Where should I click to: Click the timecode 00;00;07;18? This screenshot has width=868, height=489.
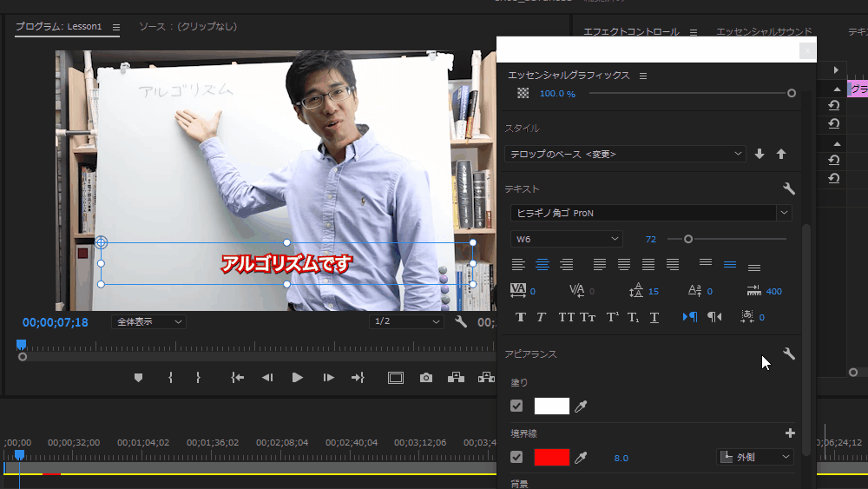[x=56, y=322]
